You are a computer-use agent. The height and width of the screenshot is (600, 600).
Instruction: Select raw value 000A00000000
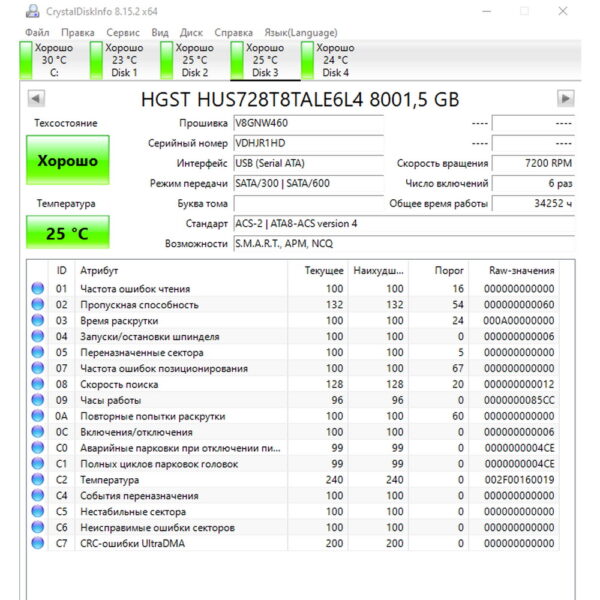click(x=518, y=321)
